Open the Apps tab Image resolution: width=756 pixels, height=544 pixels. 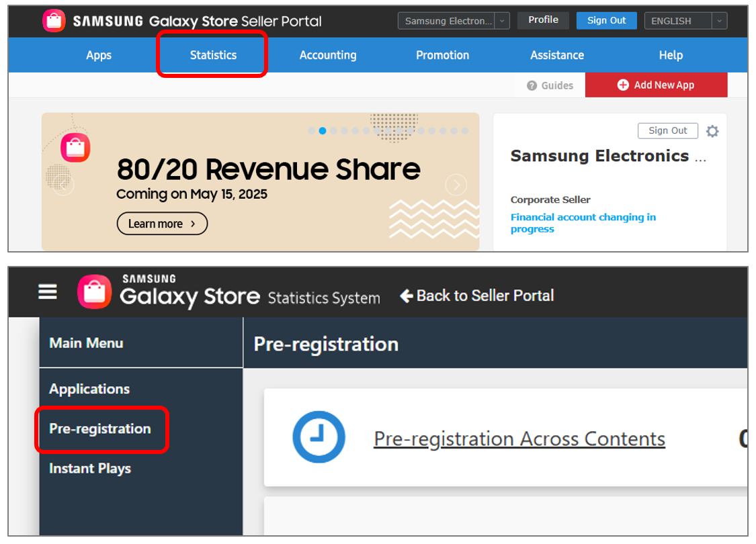click(x=99, y=55)
